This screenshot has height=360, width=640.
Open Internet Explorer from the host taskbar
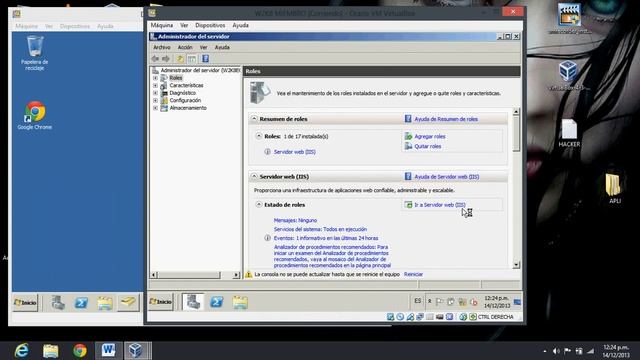pyautogui.click(x=21, y=351)
